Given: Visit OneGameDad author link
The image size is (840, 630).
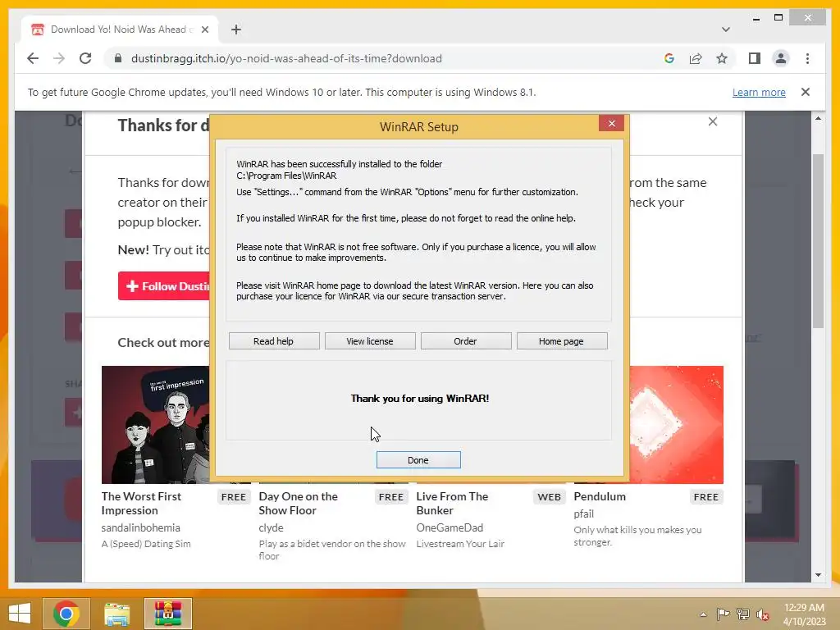Looking at the screenshot, I should pos(450,527).
